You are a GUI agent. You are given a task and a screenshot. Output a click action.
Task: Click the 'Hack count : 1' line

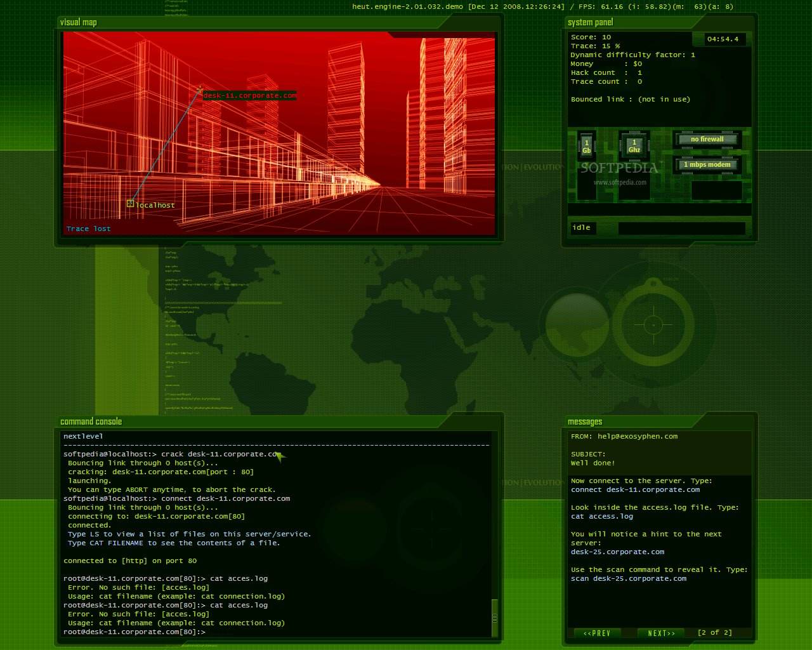click(606, 72)
